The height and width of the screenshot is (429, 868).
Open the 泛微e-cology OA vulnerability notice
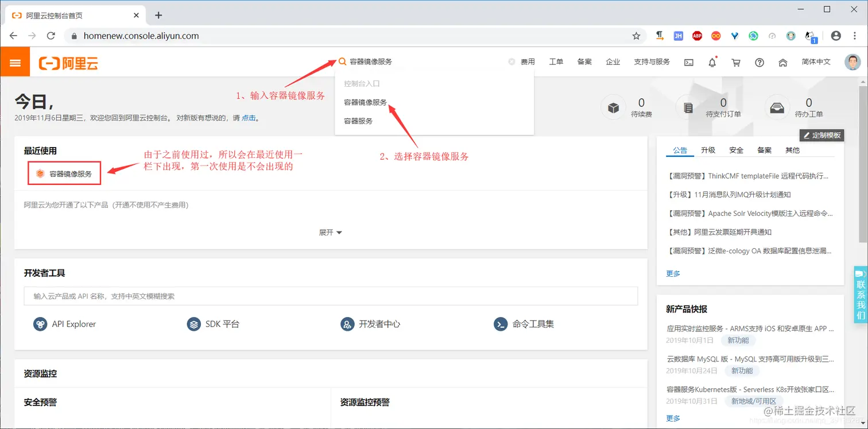749,251
